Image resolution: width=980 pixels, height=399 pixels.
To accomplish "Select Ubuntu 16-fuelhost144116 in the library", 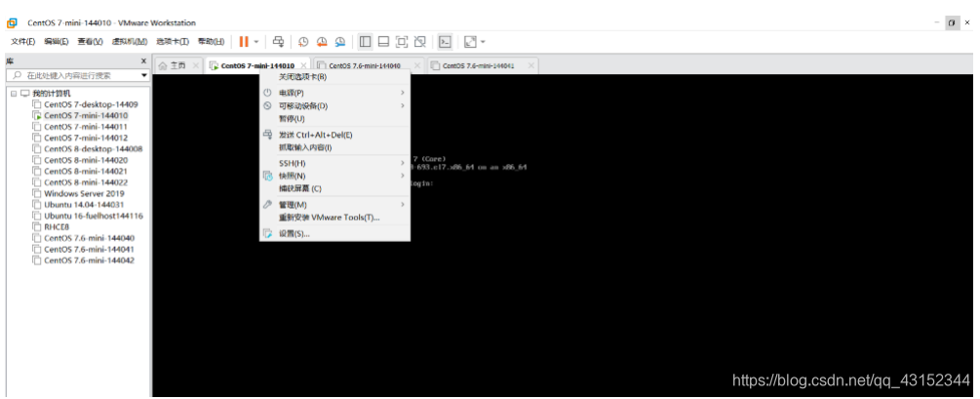I will [x=94, y=216].
